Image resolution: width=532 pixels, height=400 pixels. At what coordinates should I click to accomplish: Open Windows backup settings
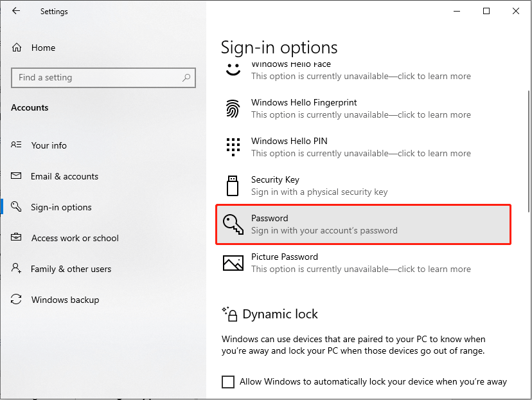66,300
